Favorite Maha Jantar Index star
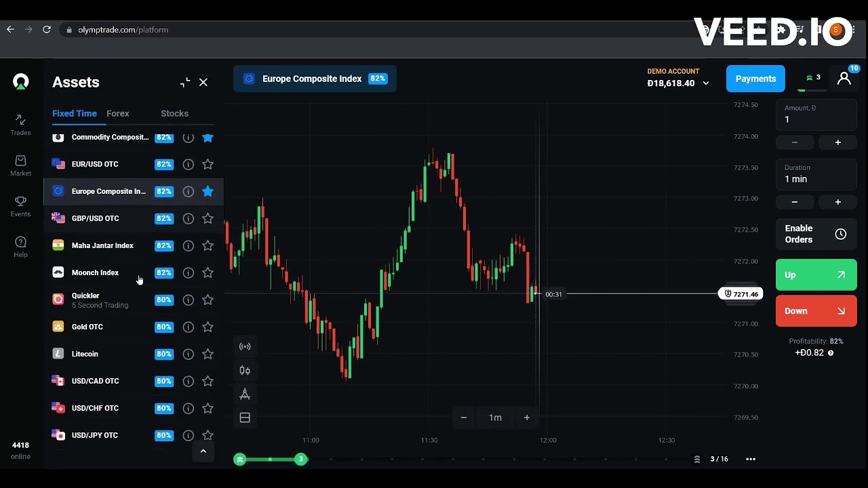Viewport: 868px width, 488px height. coord(208,245)
